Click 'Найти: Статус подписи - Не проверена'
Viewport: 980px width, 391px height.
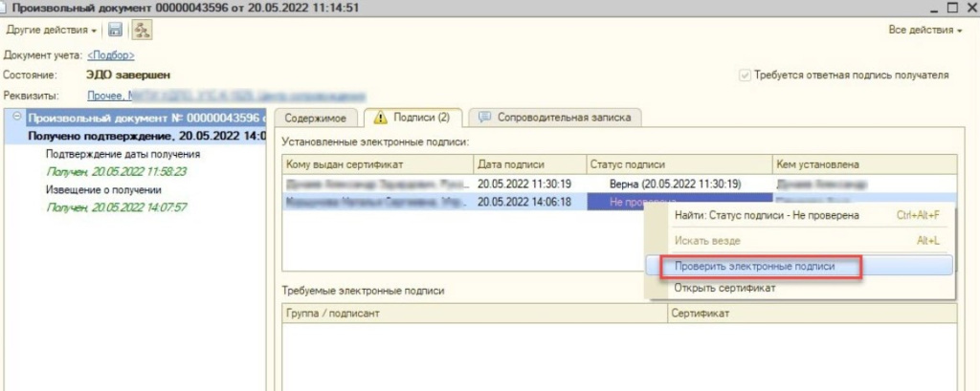click(767, 216)
